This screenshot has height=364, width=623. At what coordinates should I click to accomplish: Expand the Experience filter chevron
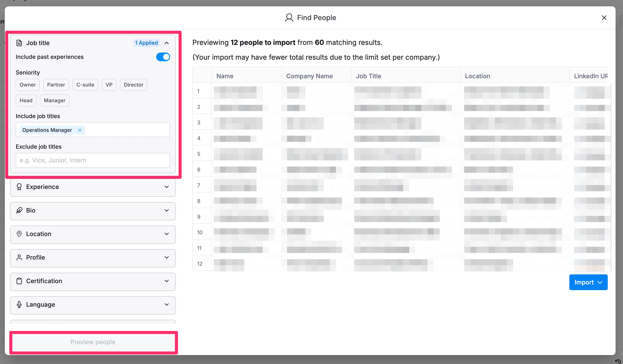167,187
